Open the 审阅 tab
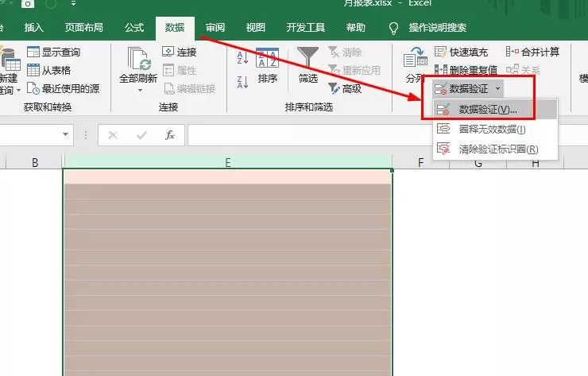Viewport: 588px width, 376px height. point(215,27)
